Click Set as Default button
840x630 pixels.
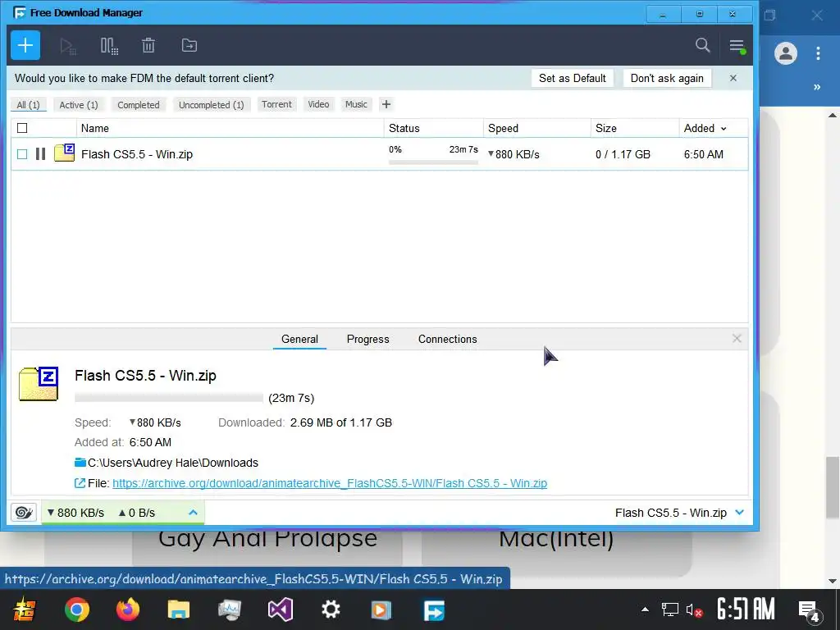(572, 78)
